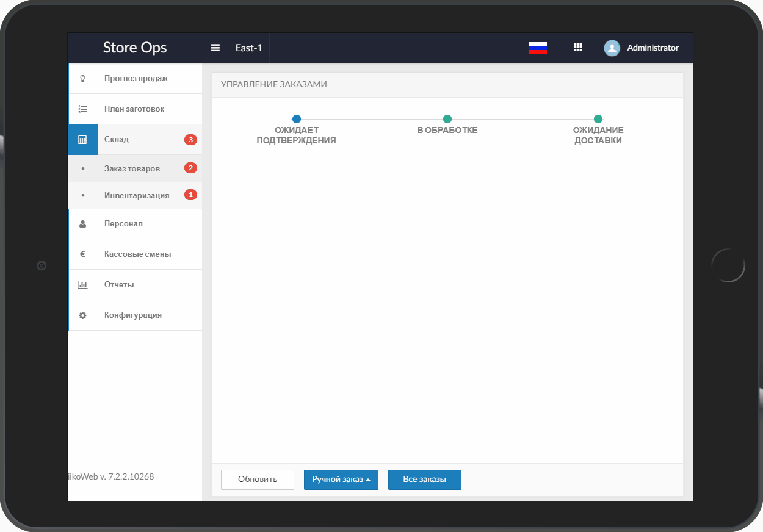Click the ОЖИДАЕТ ПОДТВЕРЖДЕНИЯ label
The height and width of the screenshot is (532, 763).
(297, 135)
